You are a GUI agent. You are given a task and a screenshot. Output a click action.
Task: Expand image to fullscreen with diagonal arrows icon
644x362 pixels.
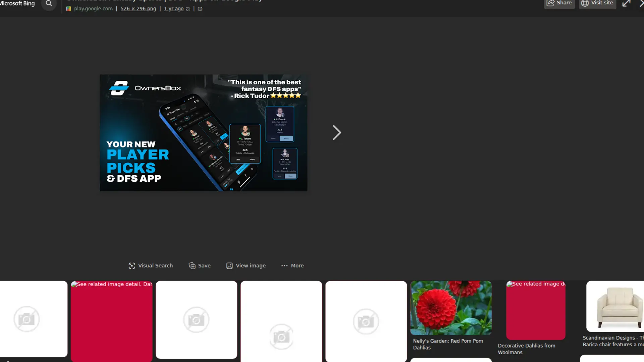pyautogui.click(x=627, y=3)
